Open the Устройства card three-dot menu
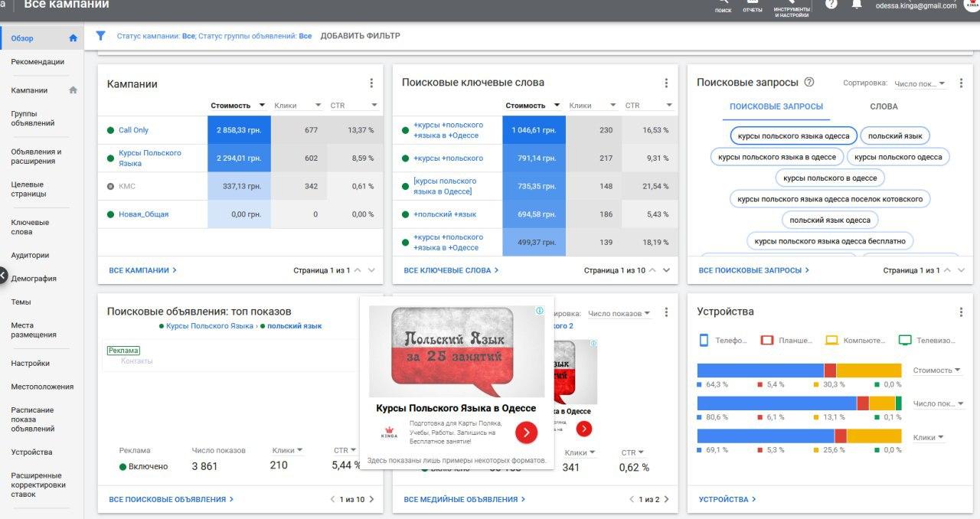The height and width of the screenshot is (519, 980). pos(961,312)
